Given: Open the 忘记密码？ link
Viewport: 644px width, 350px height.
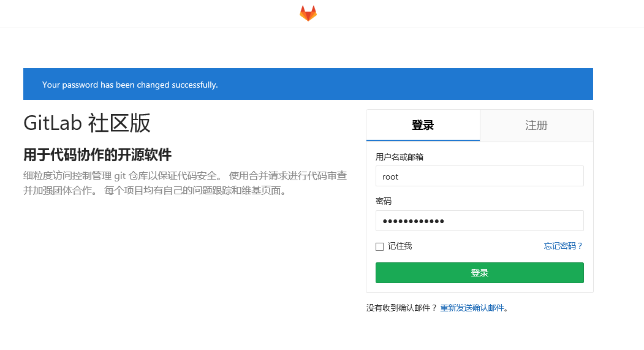Looking at the screenshot, I should [563, 246].
